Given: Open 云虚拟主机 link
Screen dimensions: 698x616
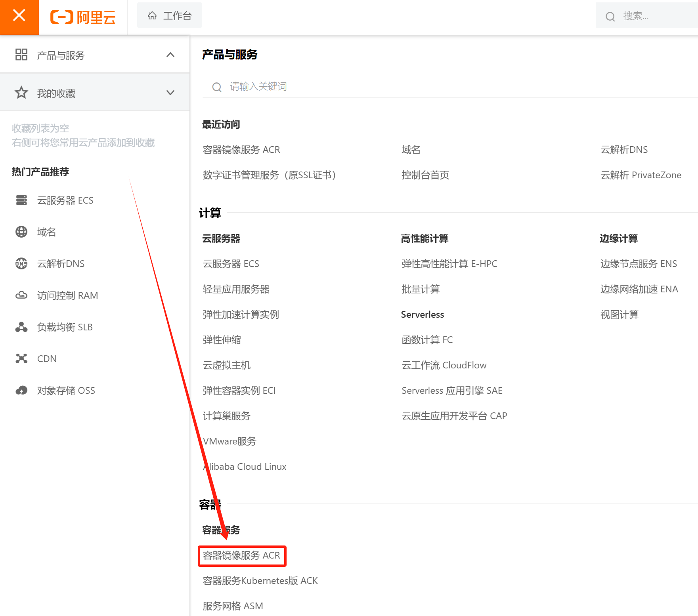Looking at the screenshot, I should point(227,365).
